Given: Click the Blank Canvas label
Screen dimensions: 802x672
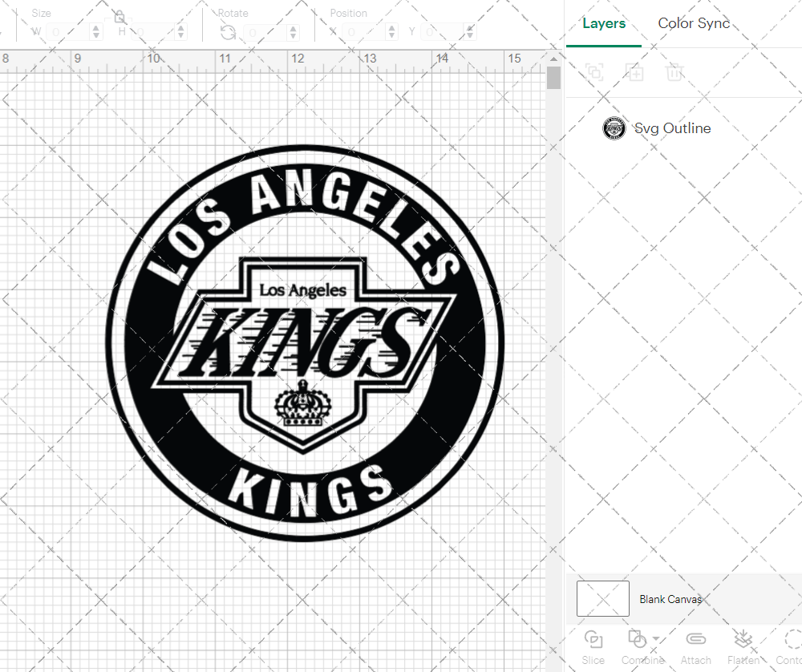Looking at the screenshot, I should [x=670, y=599].
